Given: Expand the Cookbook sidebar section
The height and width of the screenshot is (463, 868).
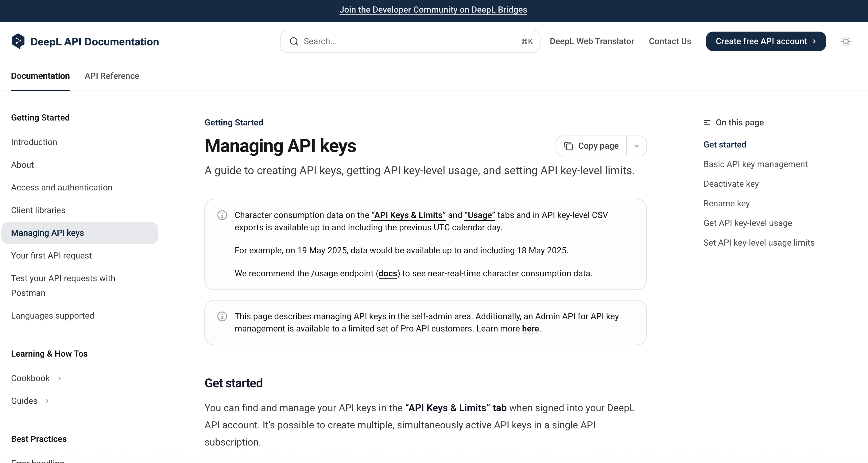Looking at the screenshot, I should 59,378.
